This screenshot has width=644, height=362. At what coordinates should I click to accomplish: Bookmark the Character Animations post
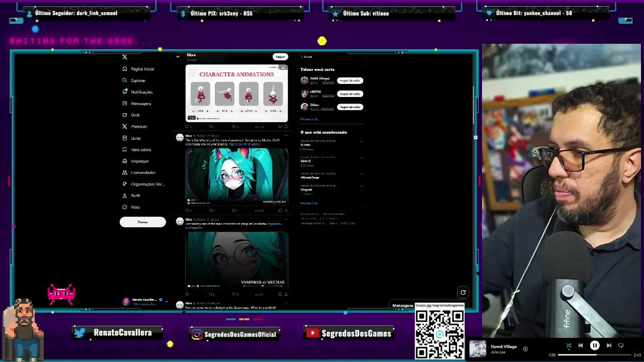280,127
